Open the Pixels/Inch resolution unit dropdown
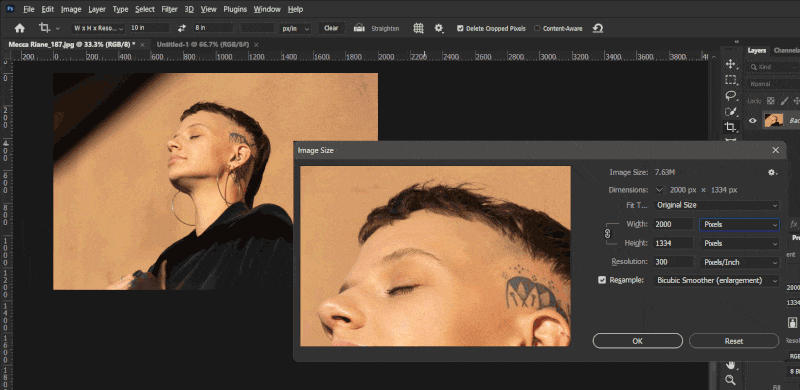The height and width of the screenshot is (390, 800). click(739, 262)
